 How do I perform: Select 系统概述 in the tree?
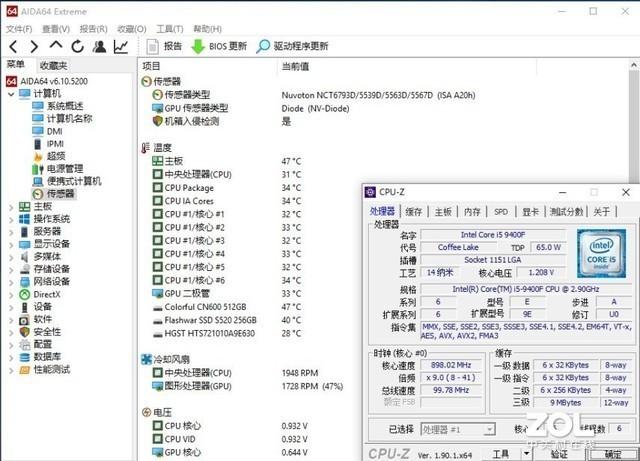pos(58,106)
